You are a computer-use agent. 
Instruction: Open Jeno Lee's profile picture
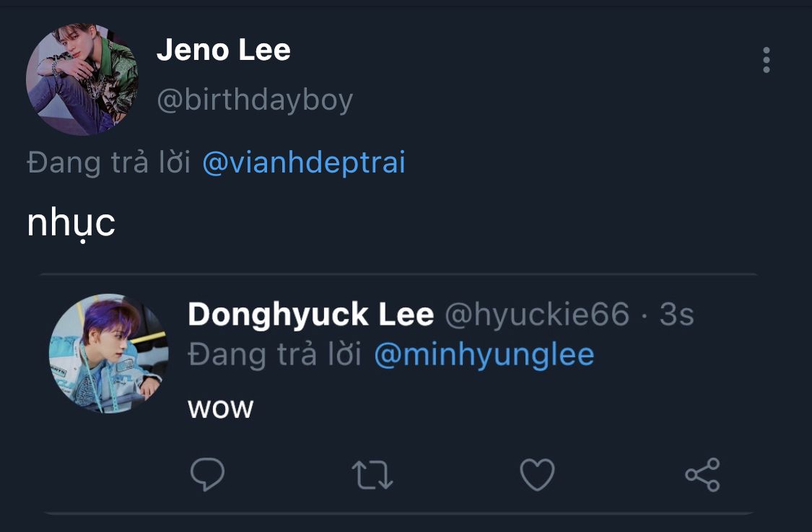pos(82,79)
